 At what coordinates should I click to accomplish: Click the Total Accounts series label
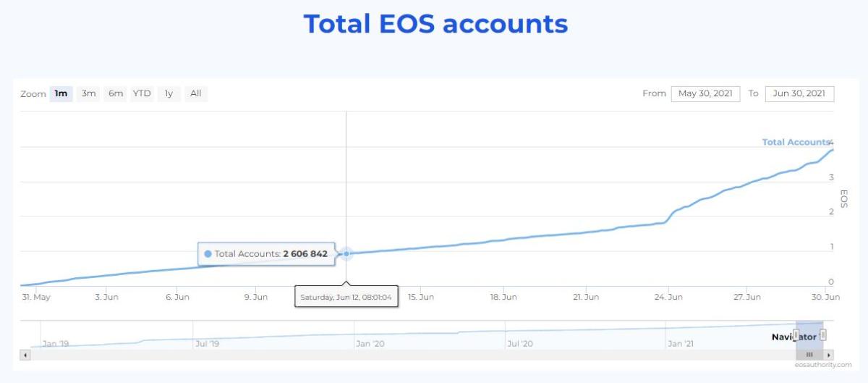click(795, 142)
